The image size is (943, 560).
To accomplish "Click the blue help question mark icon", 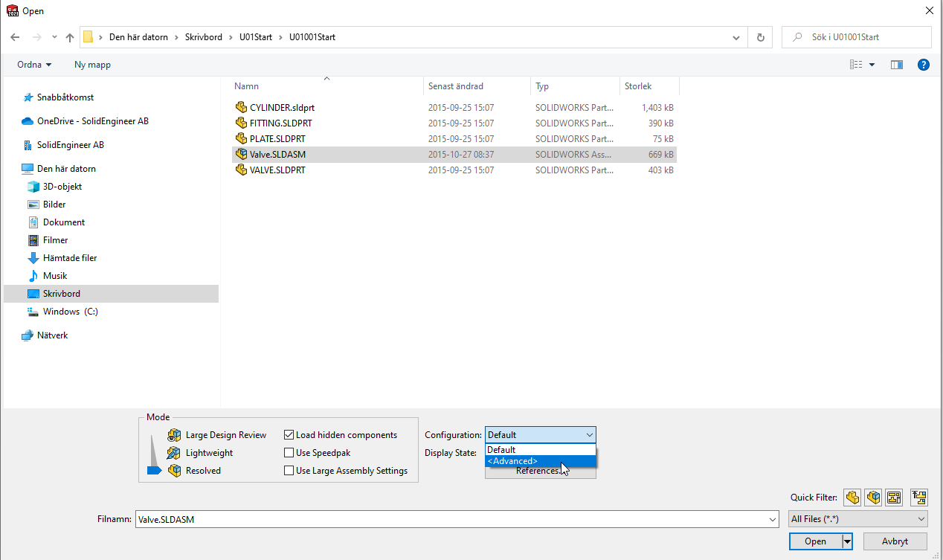I will pyautogui.click(x=924, y=65).
